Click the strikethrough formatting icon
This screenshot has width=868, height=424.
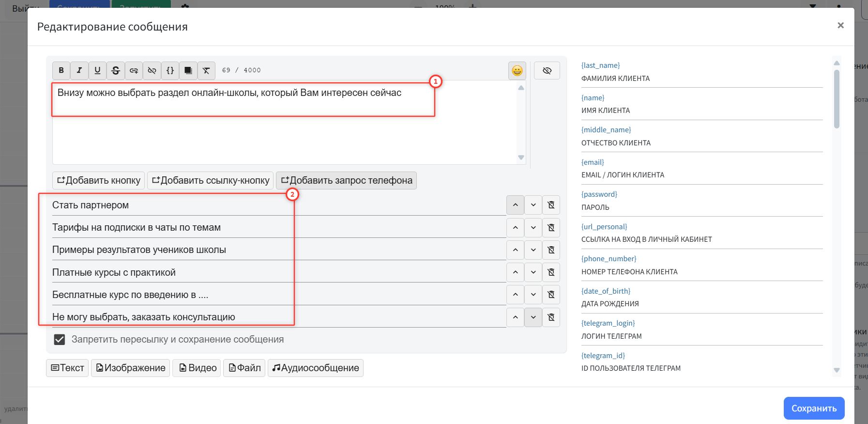tap(116, 70)
